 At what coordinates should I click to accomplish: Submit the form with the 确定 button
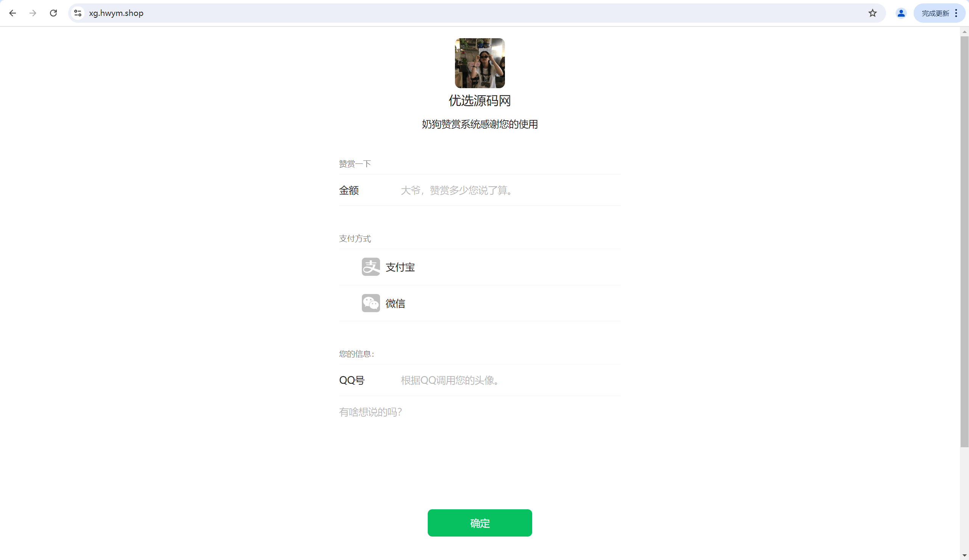(480, 523)
